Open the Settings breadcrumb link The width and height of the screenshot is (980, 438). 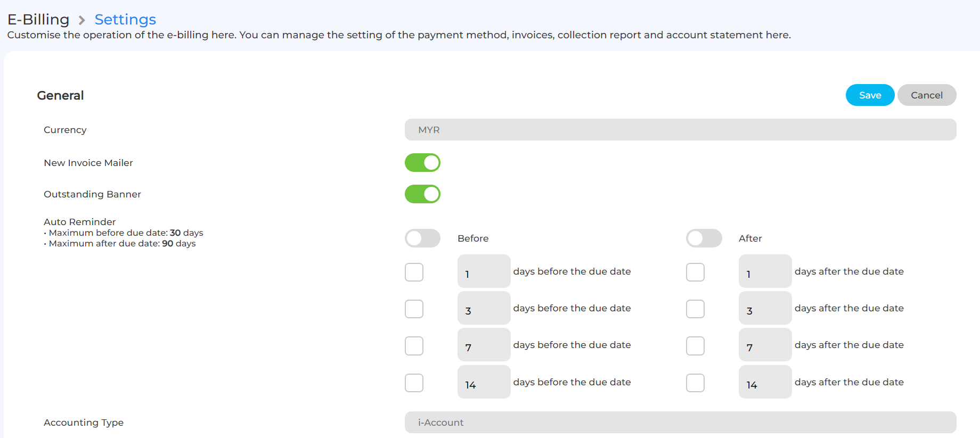point(125,20)
